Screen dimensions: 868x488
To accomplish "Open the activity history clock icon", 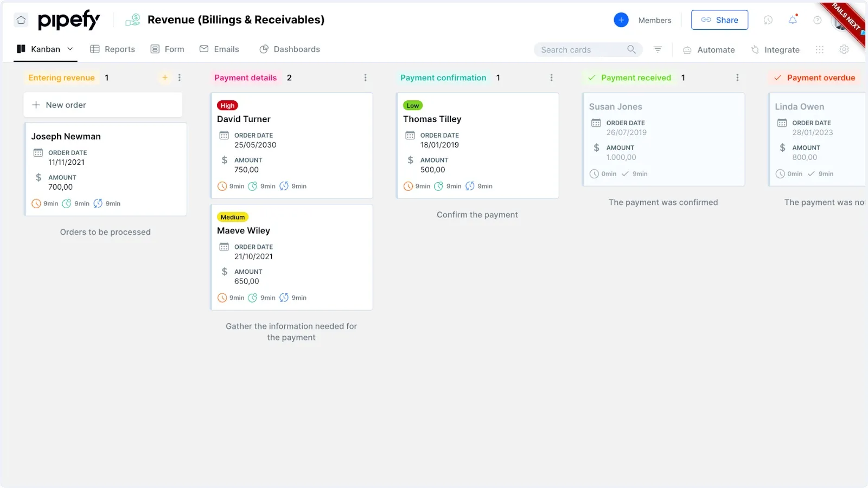I will [768, 20].
